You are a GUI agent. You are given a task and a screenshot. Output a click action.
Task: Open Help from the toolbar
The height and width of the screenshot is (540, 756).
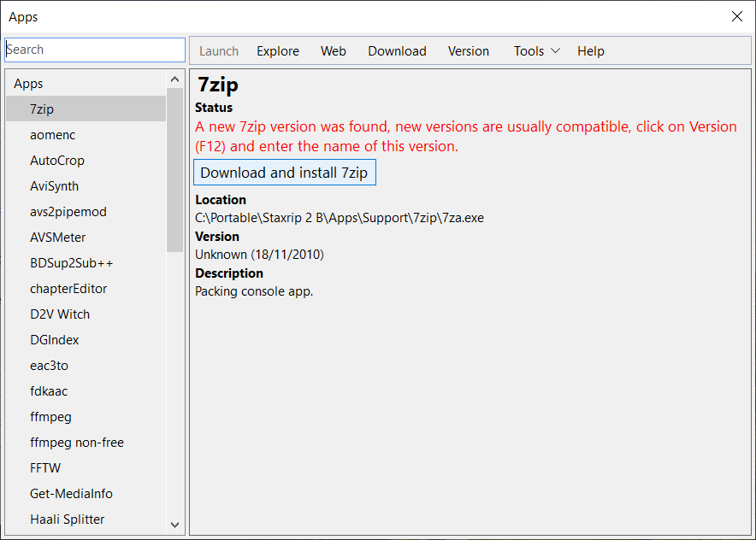pyautogui.click(x=590, y=50)
